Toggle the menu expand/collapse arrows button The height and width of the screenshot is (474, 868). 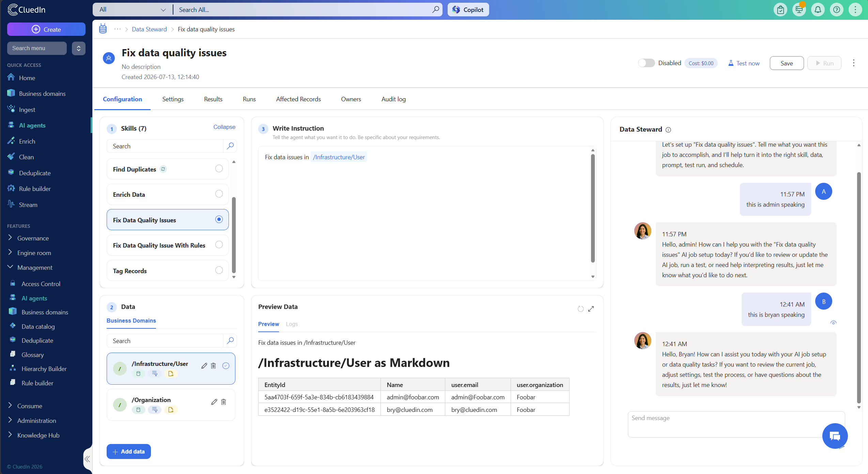78,48
